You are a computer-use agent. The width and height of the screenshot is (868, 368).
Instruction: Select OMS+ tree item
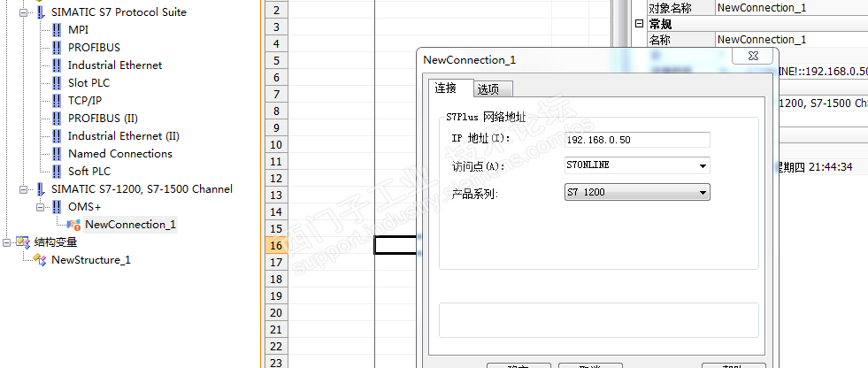coord(85,207)
